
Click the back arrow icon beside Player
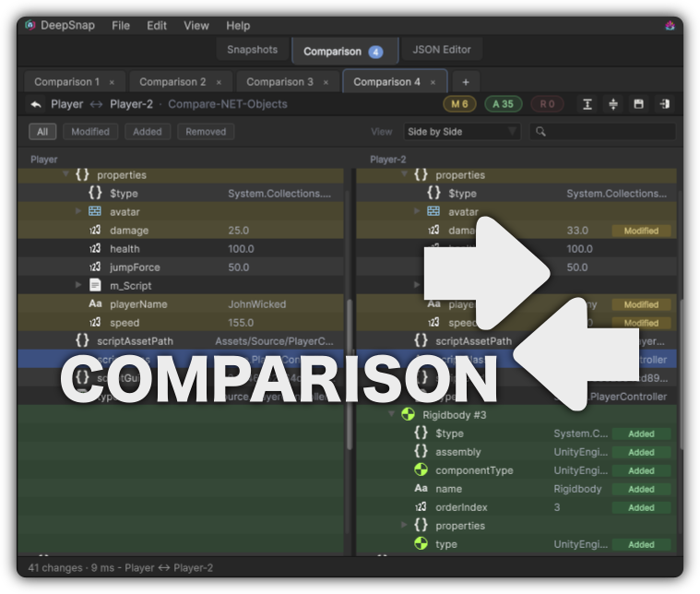(x=36, y=104)
